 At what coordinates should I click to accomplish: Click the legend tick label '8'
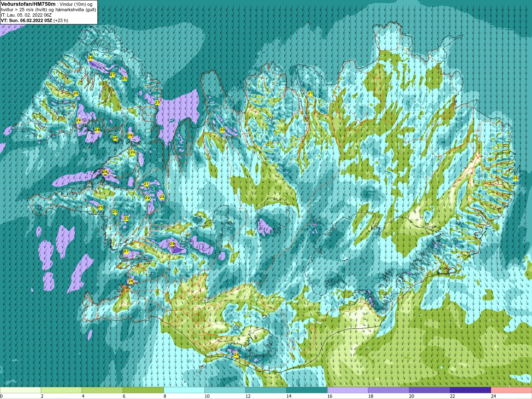[165, 396]
